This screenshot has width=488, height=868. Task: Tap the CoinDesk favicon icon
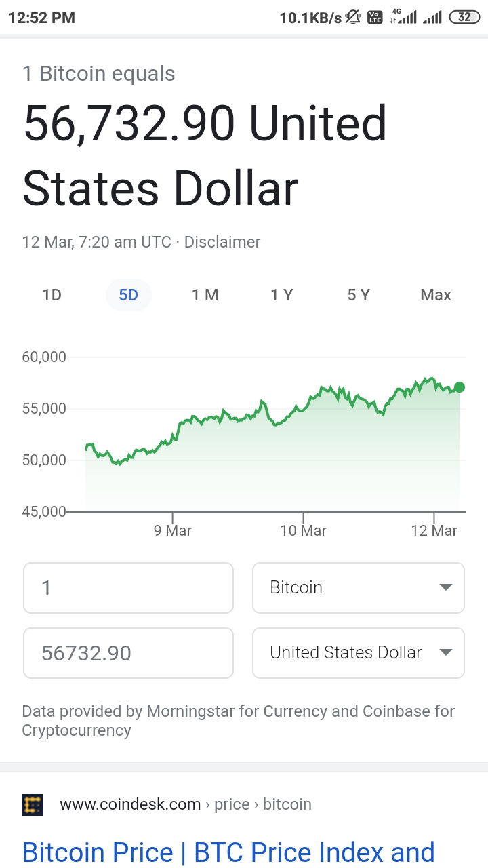pyautogui.click(x=33, y=804)
